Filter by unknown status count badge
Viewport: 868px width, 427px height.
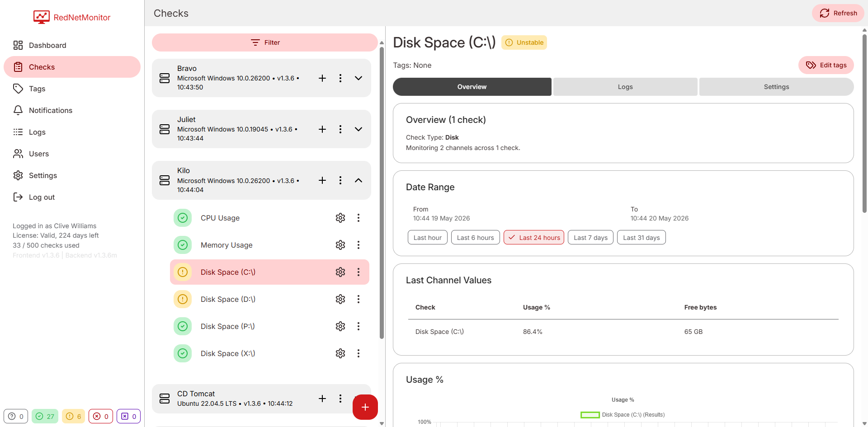pos(16,416)
